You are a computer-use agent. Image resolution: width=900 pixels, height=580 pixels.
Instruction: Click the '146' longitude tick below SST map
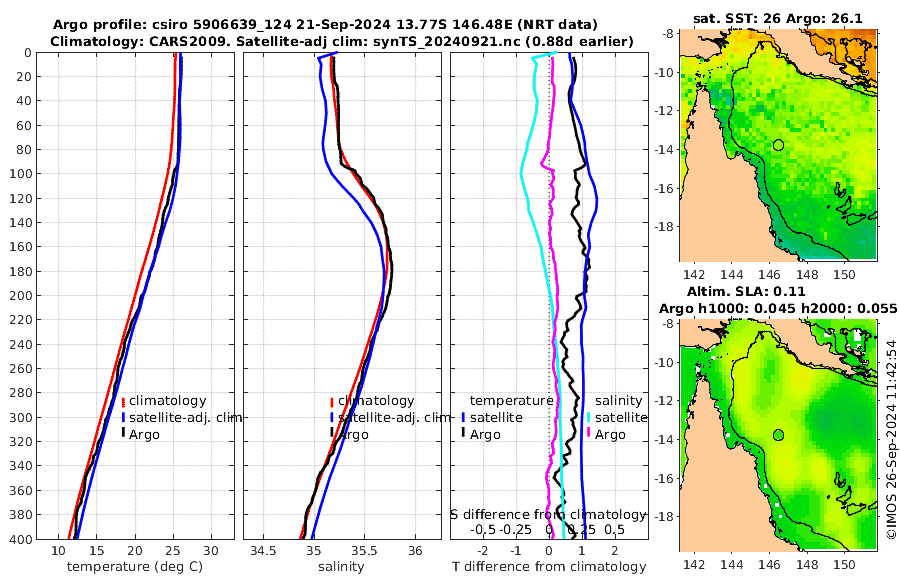769,274
